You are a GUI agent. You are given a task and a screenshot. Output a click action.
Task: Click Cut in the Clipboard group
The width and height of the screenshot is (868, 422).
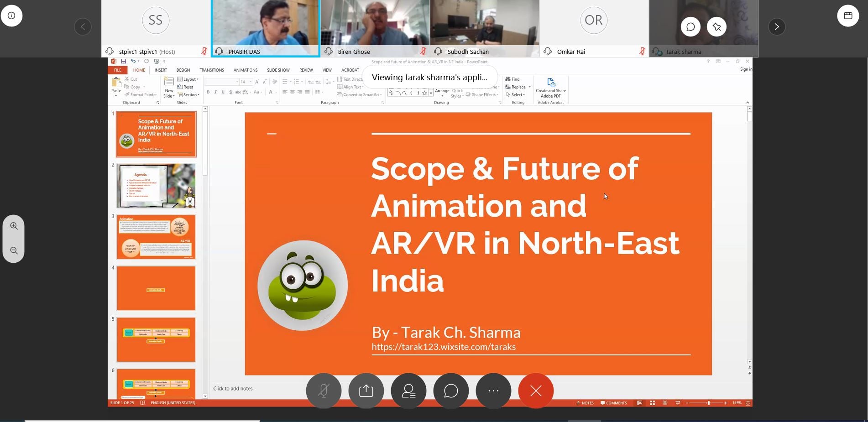coord(131,79)
